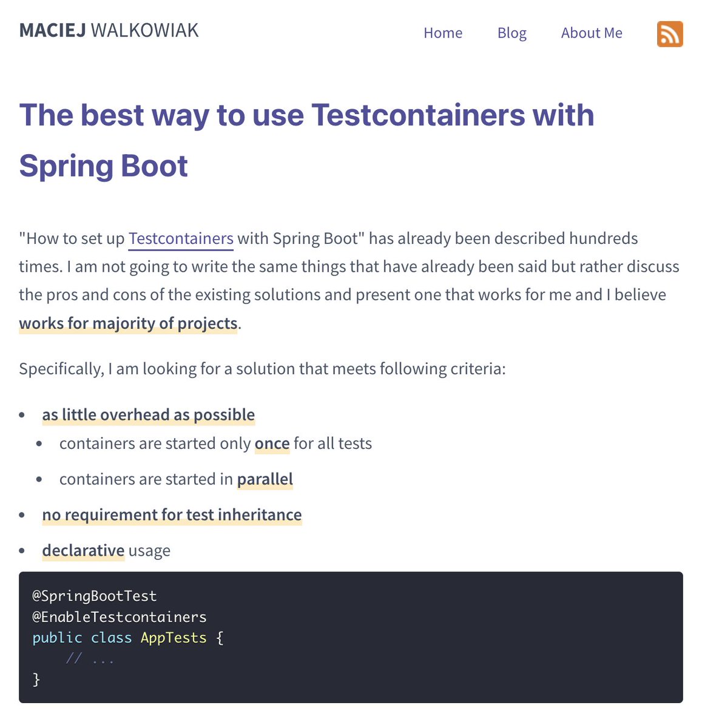
Task: Open the Home navigation item
Action: click(x=443, y=33)
